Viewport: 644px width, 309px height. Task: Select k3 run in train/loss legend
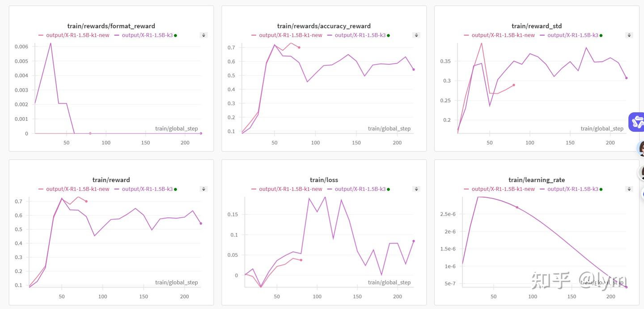(360, 189)
